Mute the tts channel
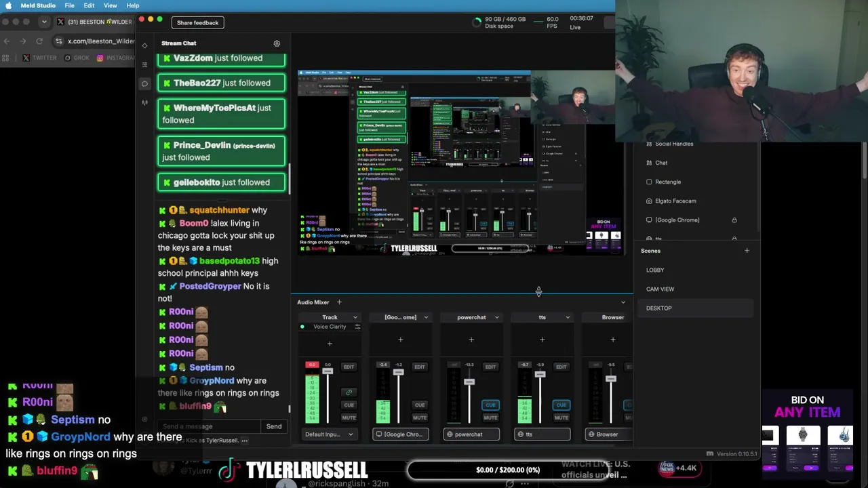 tap(561, 418)
